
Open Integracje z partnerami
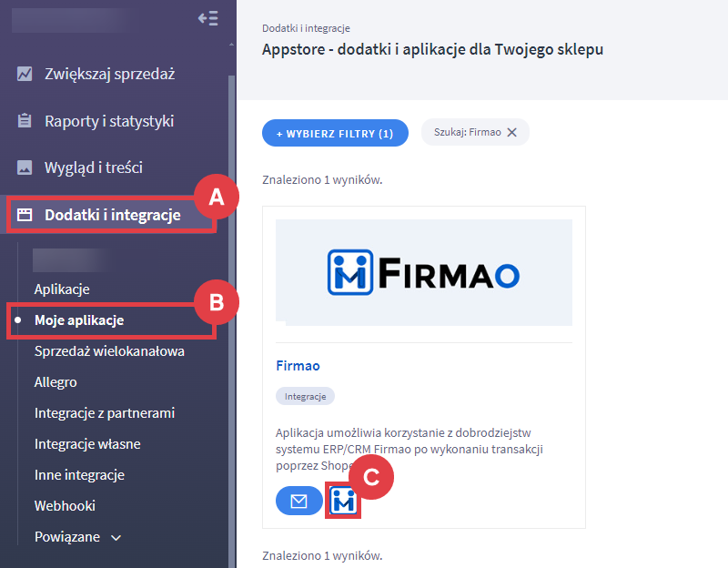105,413
